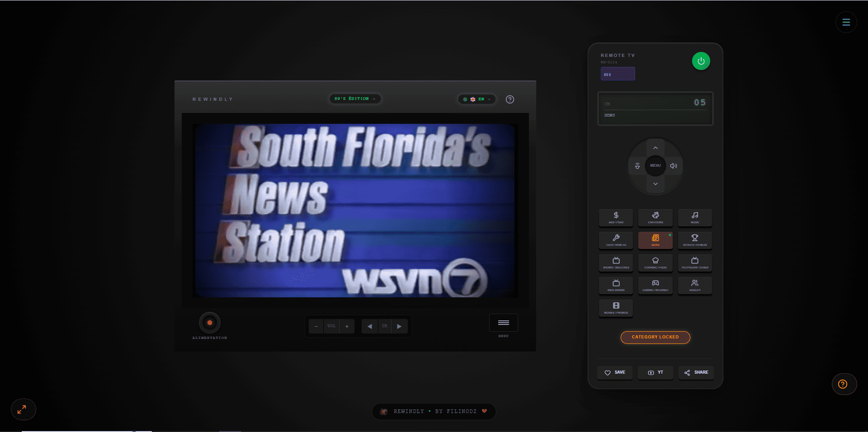Select the Movies / Promos film button
This screenshot has width=868, height=432.
coord(616,308)
